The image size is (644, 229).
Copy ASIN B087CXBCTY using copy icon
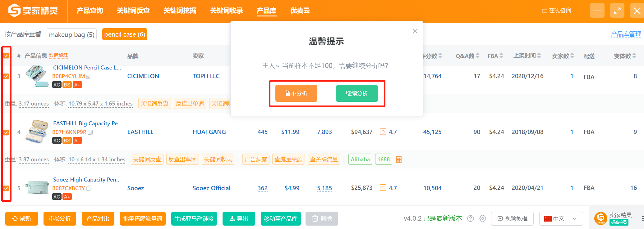coord(89,188)
